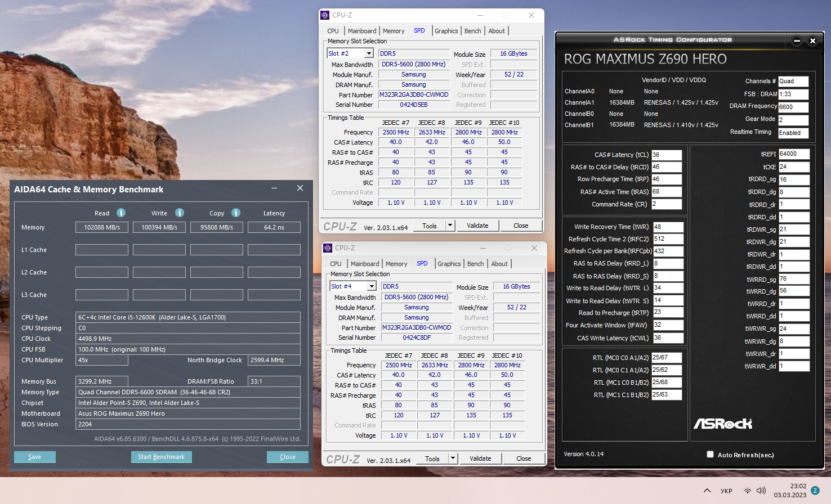Click Start Benchmark button
This screenshot has width=831, height=504.
point(162,457)
